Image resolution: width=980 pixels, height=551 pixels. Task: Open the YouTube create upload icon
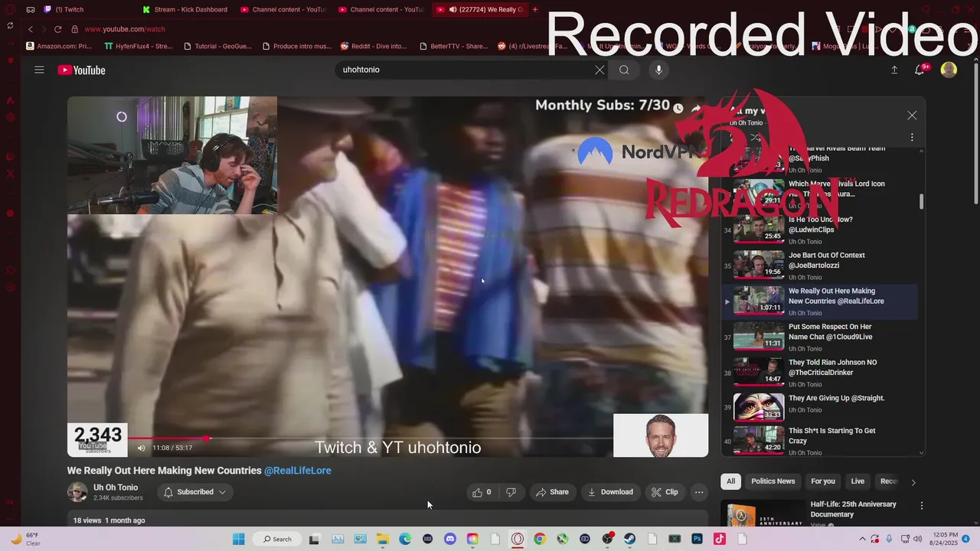[893, 70]
